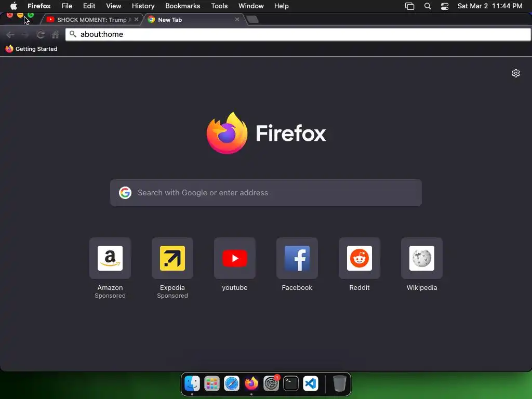
Task: Go forward with the forward arrow button
Action: (x=25, y=35)
